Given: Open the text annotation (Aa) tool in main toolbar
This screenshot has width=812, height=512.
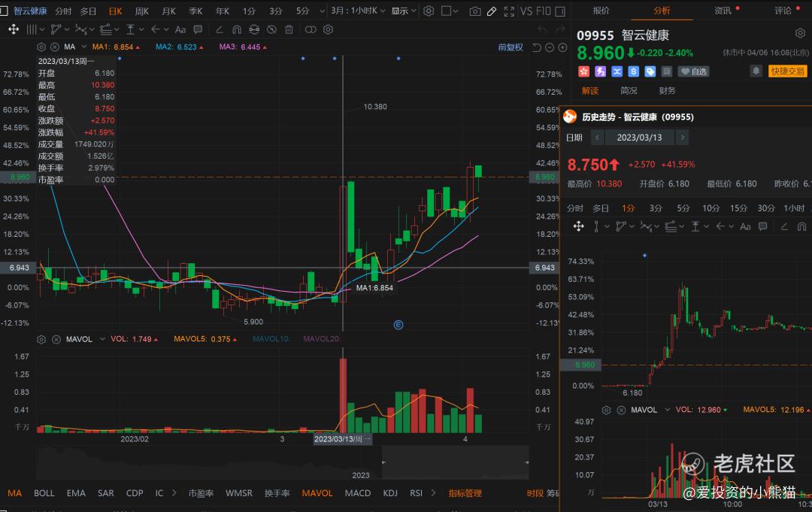Looking at the screenshot, I should [x=180, y=29].
